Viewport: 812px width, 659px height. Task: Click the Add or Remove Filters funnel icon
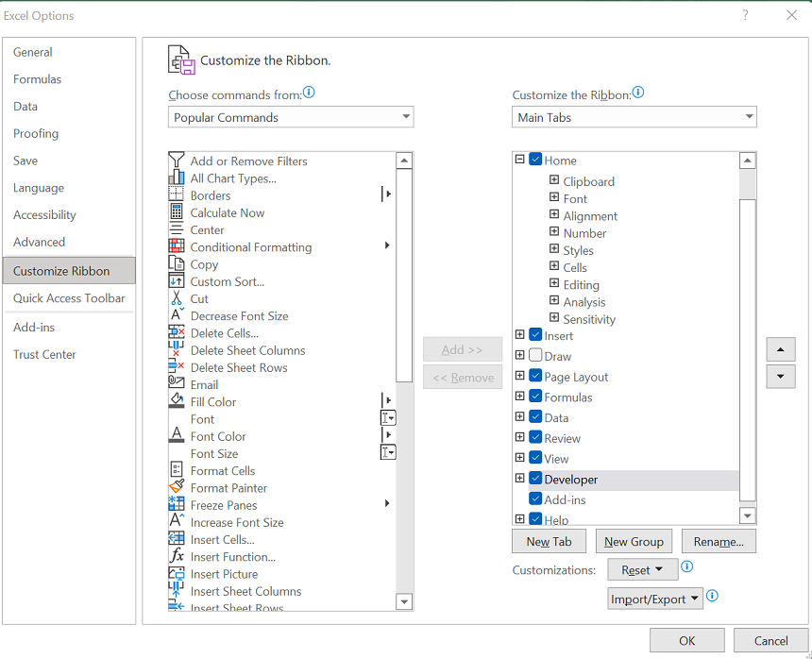tap(176, 160)
